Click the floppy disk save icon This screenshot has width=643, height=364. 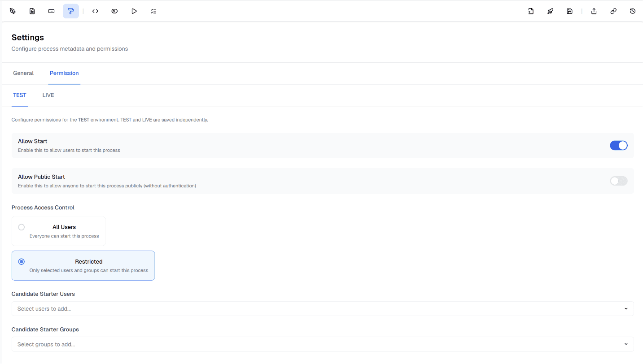(x=569, y=11)
